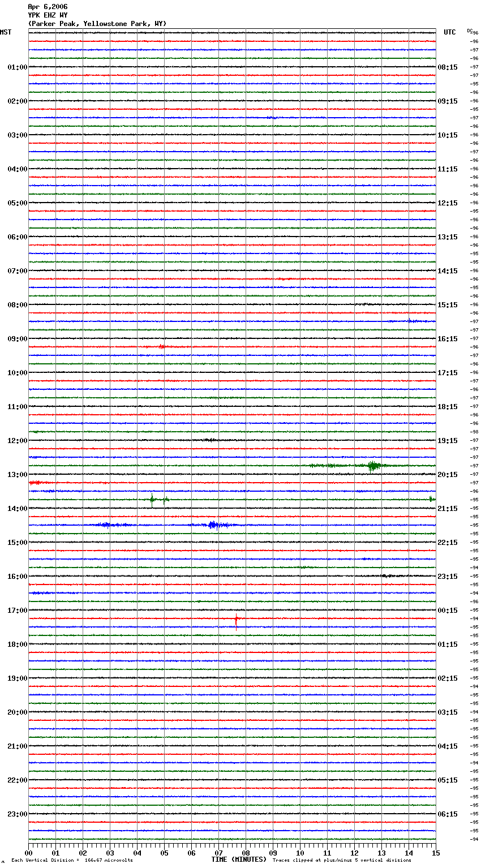This screenshot has width=481, height=868.
Task: Click the "07:00" MST time label
Action: click(x=18, y=271)
